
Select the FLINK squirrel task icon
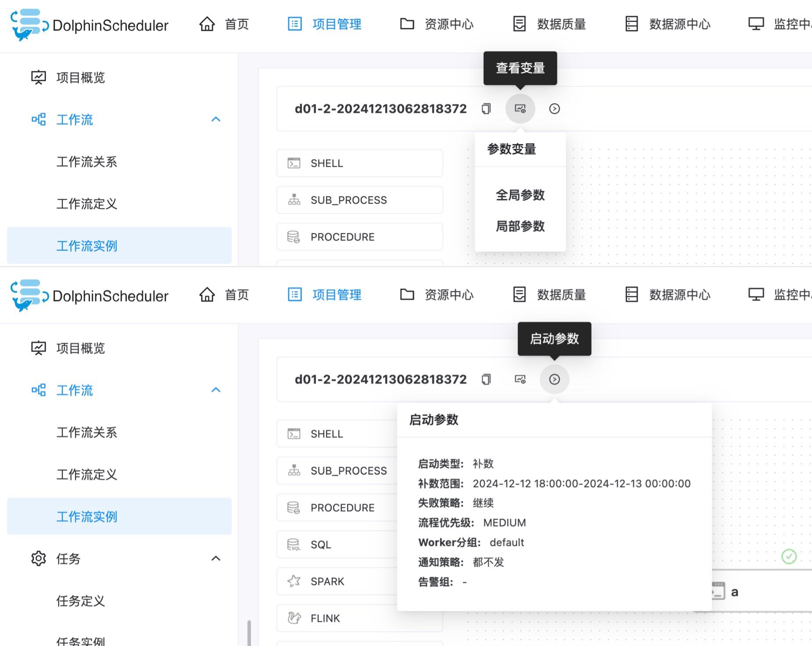pyautogui.click(x=294, y=618)
